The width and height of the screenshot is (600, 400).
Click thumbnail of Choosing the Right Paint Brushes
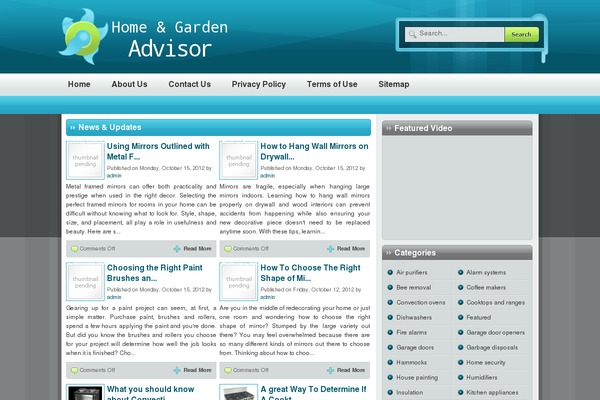pyautogui.click(x=85, y=282)
